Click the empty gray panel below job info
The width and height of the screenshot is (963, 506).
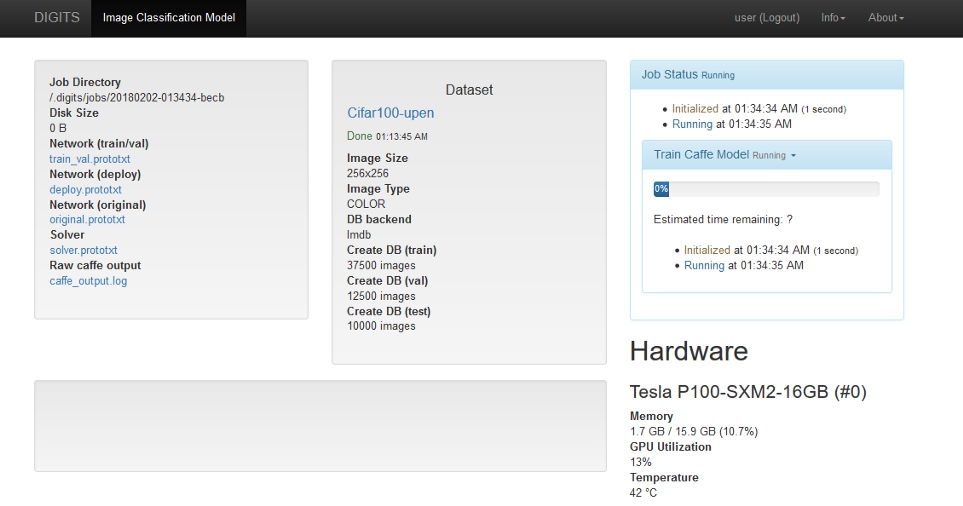[x=320, y=425]
